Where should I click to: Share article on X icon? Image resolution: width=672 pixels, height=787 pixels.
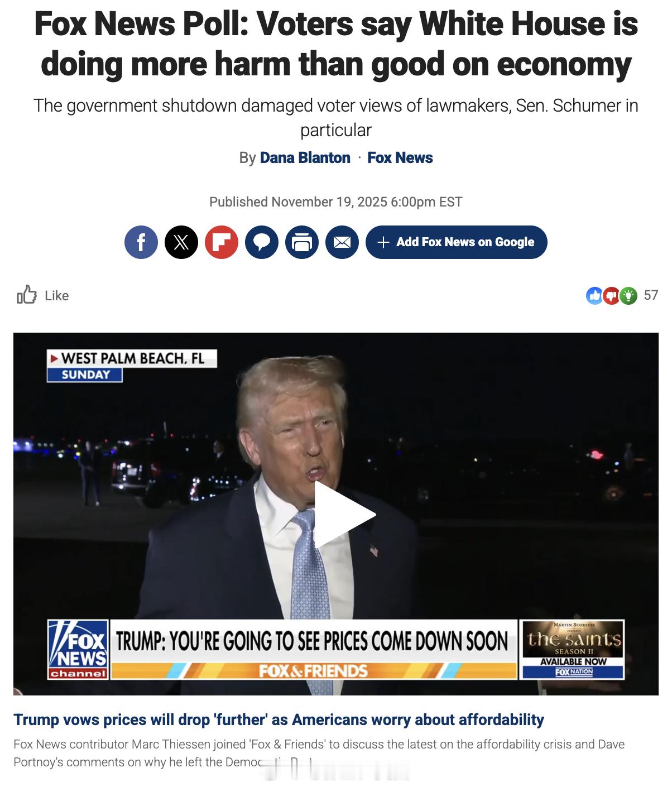[181, 242]
